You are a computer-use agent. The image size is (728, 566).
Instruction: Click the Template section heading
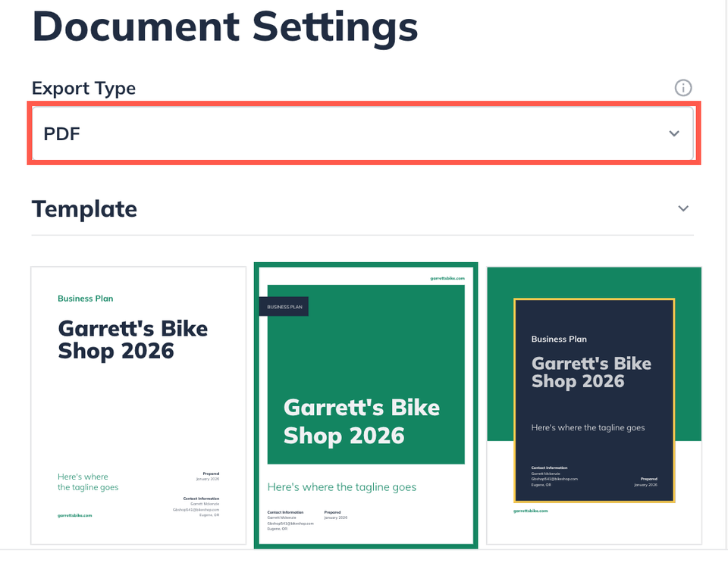84,209
